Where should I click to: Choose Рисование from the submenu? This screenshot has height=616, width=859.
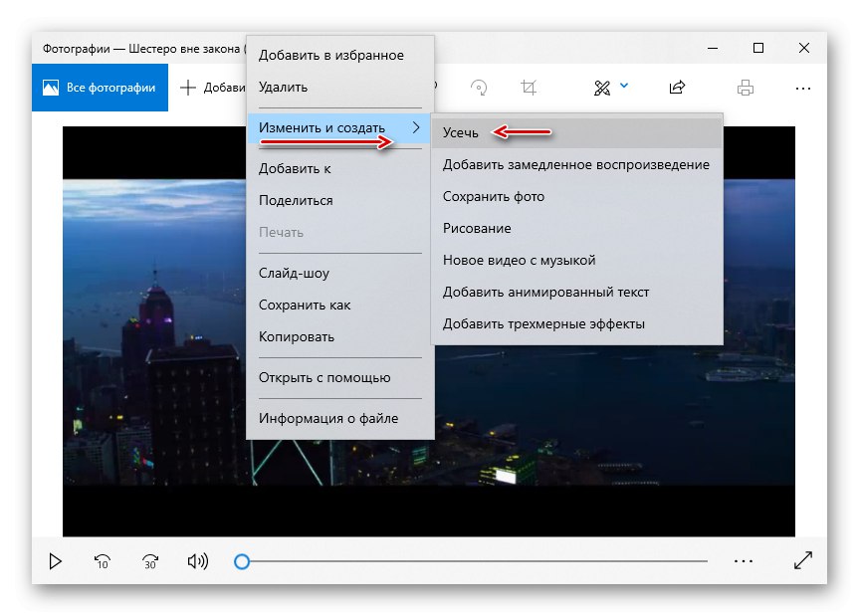coord(577,228)
